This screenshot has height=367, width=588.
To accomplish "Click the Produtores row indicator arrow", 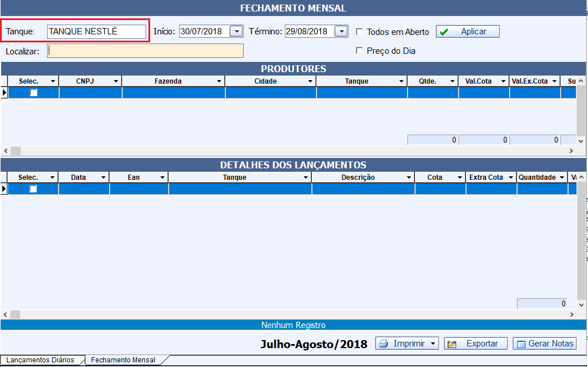I will (x=4, y=93).
